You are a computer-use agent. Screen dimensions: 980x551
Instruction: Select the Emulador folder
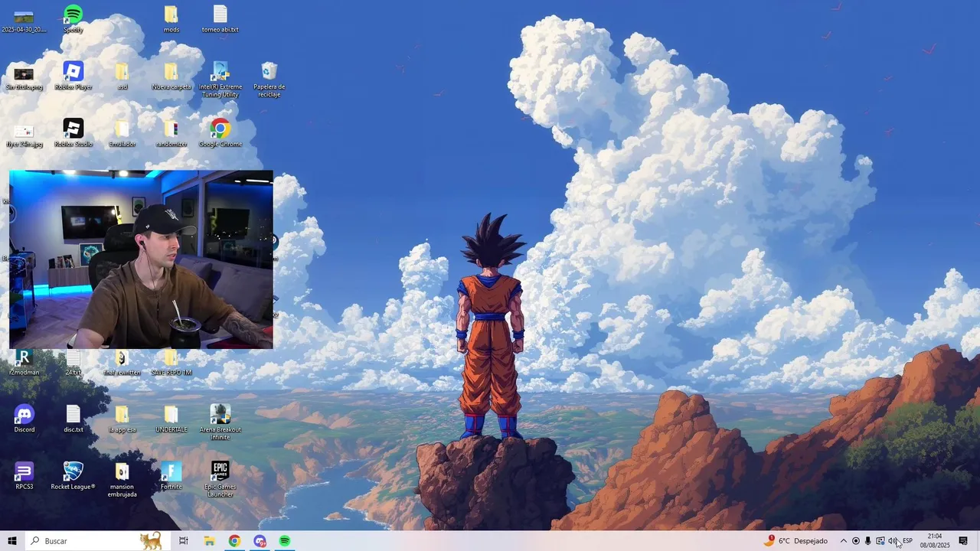[122, 134]
